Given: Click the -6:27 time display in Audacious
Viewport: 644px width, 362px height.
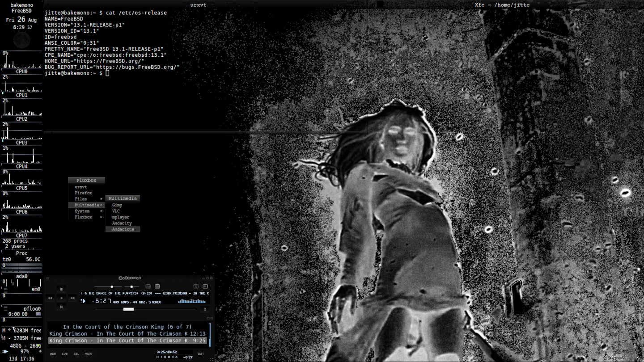Looking at the screenshot, I should click(x=102, y=301).
